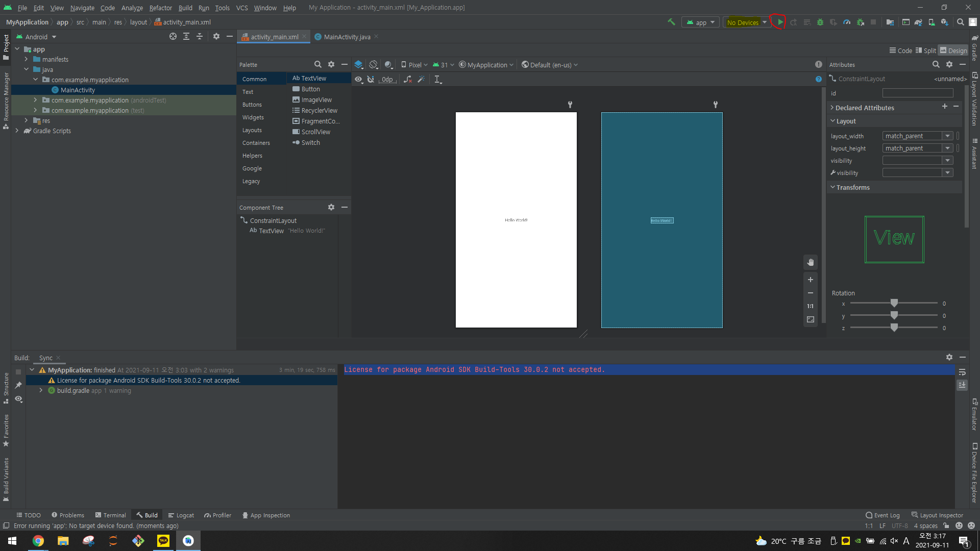Click the Make Project hammer icon
Screen dimensions: 980x551
tap(671, 22)
